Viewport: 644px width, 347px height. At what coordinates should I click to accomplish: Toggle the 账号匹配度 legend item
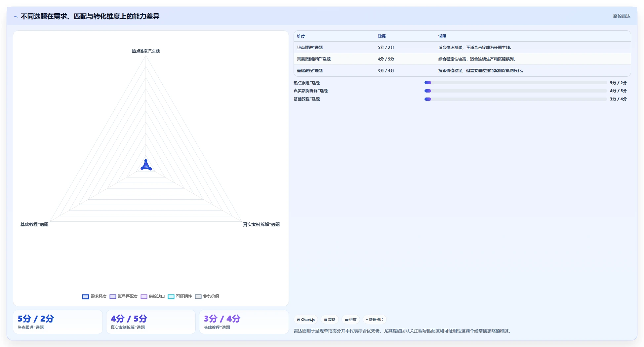pos(124,296)
